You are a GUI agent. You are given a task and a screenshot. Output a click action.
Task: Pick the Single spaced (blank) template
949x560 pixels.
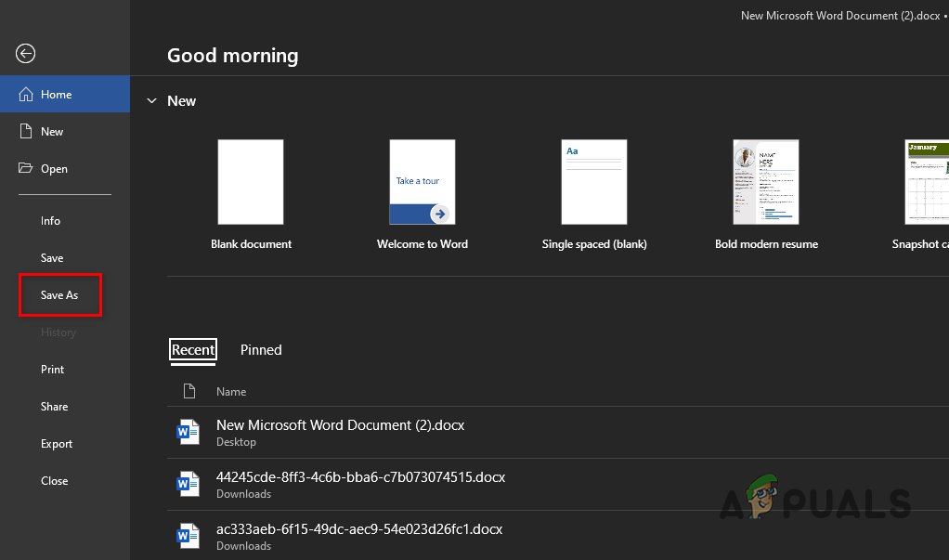[x=594, y=182]
